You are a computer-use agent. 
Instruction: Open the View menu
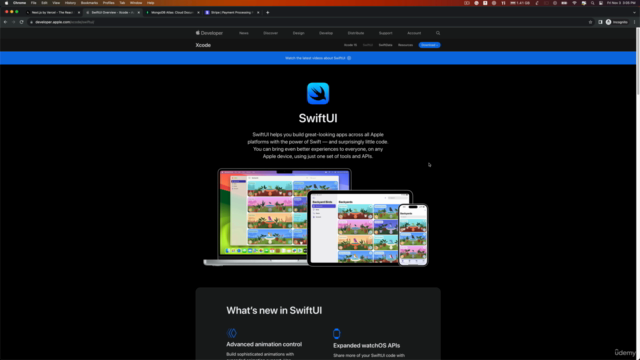click(56, 3)
